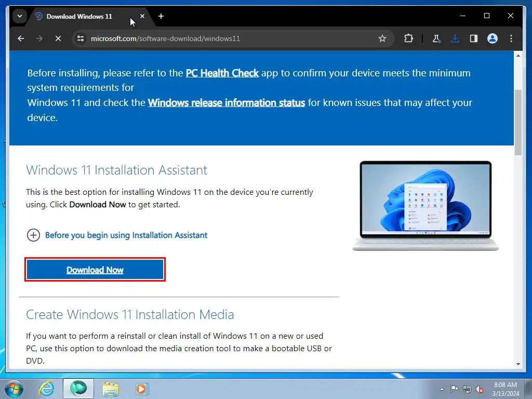Viewport: 532px width, 399px height.
Task: Open the PC Health Check link
Action: click(222, 73)
